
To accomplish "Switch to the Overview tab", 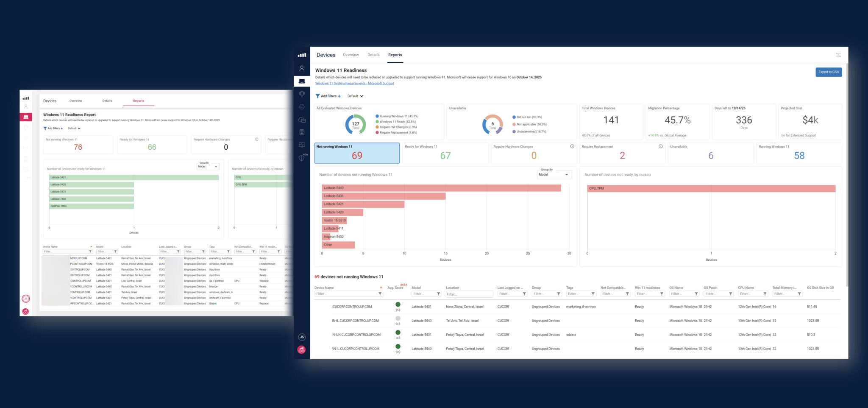I will coord(351,55).
